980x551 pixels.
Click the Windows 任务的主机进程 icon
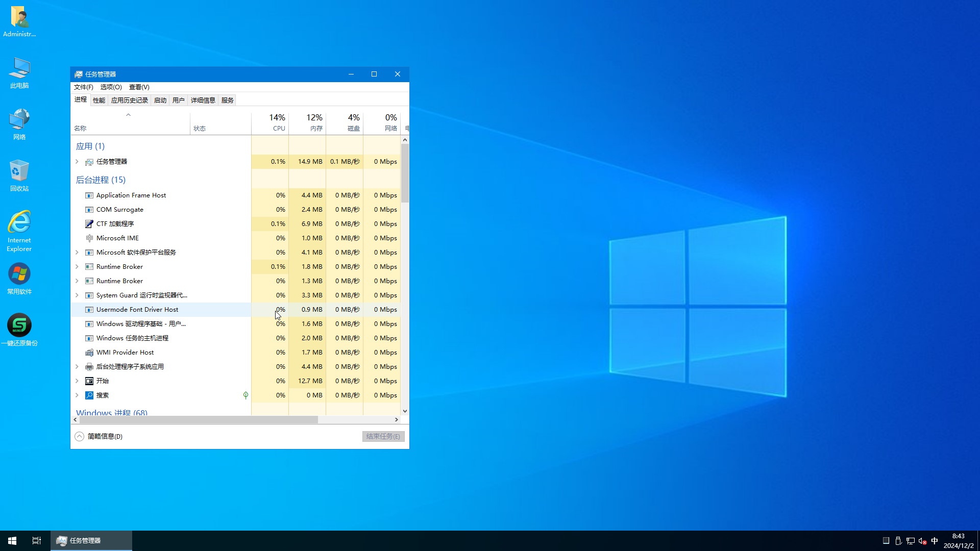[x=89, y=338]
